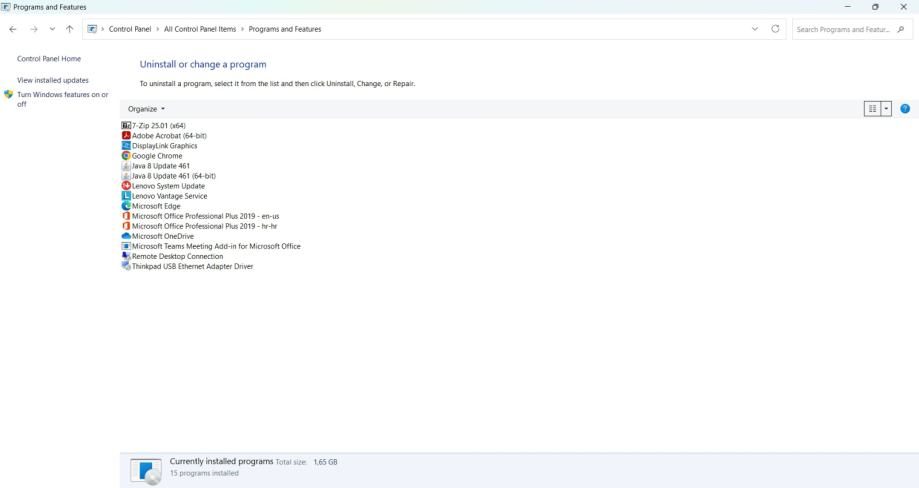The height and width of the screenshot is (488, 919).
Task: Select Java 8 Update 461 entry text
Action: [x=161, y=166]
